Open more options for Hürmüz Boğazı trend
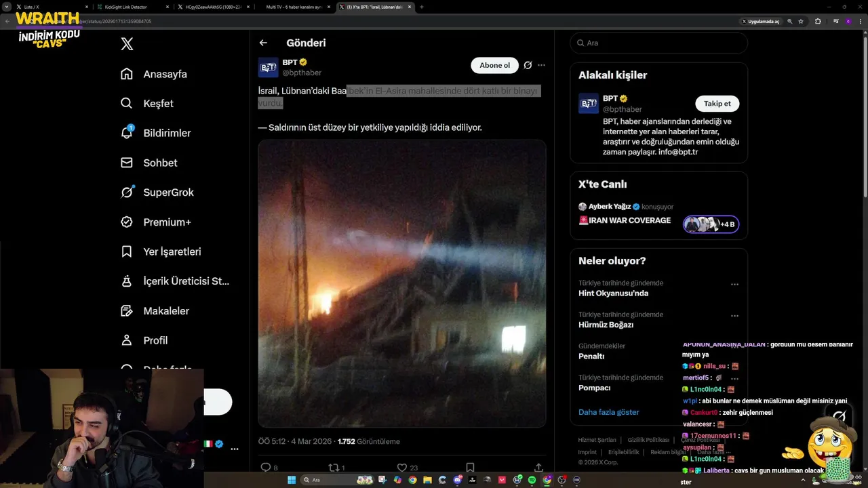The height and width of the screenshot is (488, 868). pos(734,316)
